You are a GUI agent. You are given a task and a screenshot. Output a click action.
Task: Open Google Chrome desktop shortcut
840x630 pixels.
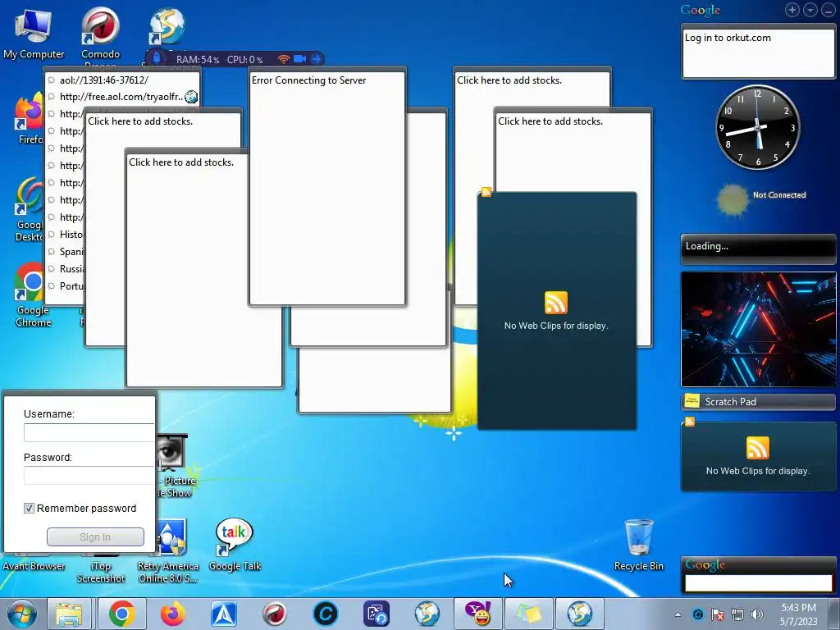[32, 294]
